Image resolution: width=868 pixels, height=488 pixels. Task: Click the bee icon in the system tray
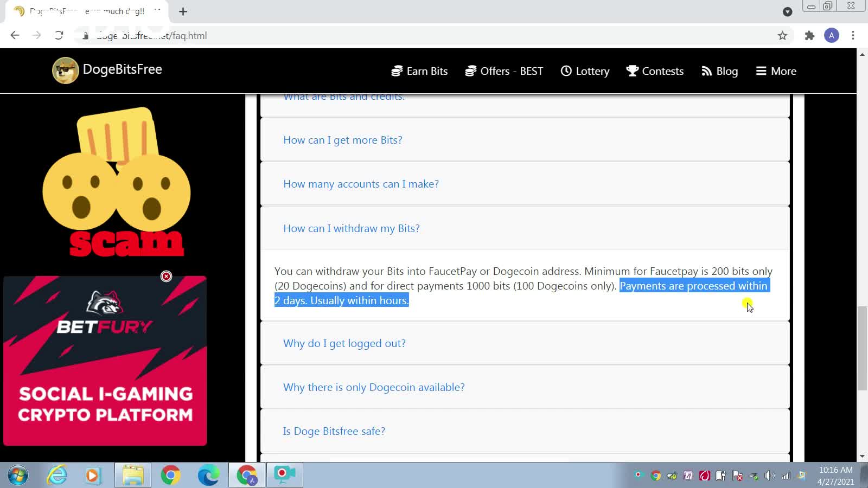point(672,476)
